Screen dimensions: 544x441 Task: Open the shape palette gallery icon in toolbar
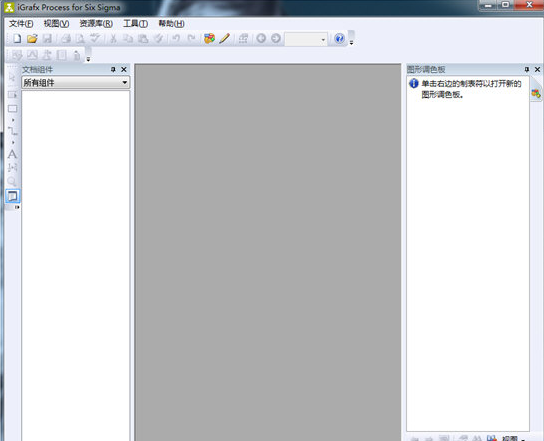coord(209,39)
